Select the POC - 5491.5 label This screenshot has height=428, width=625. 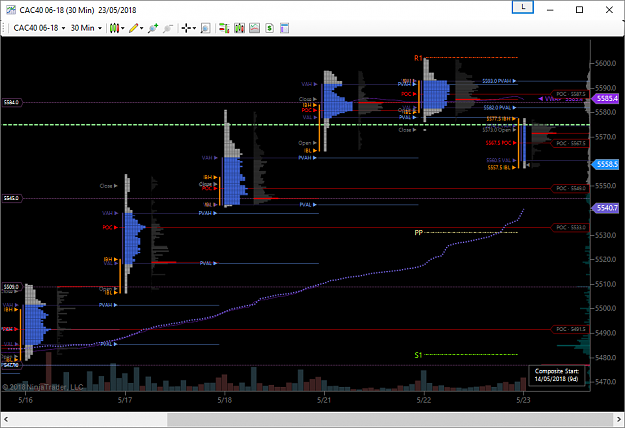coord(570,329)
